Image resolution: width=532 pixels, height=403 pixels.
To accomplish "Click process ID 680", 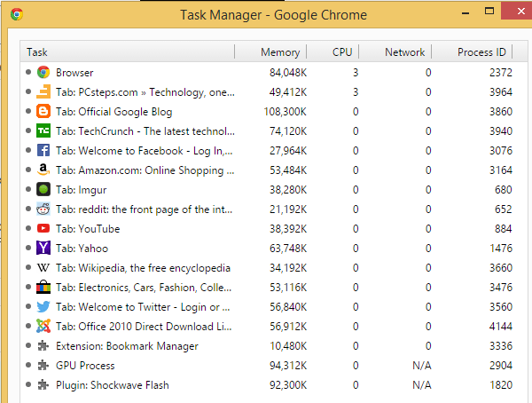I will pos(503,190).
